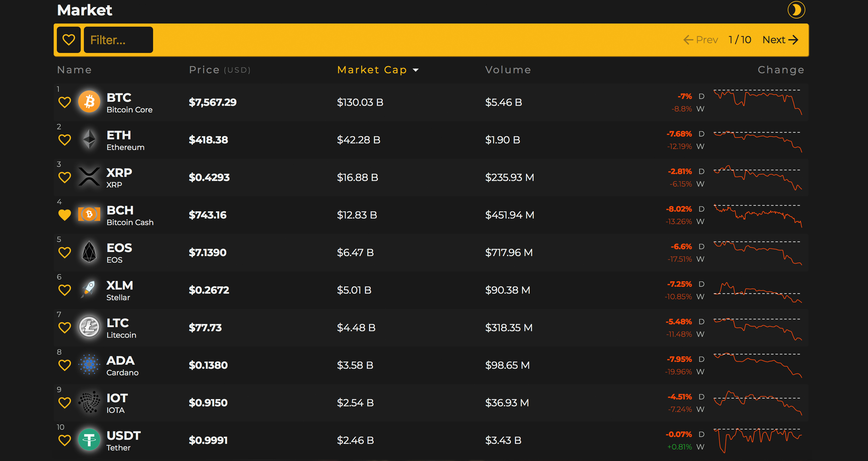This screenshot has height=461, width=868.
Task: Go to the Next page
Action: (780, 40)
